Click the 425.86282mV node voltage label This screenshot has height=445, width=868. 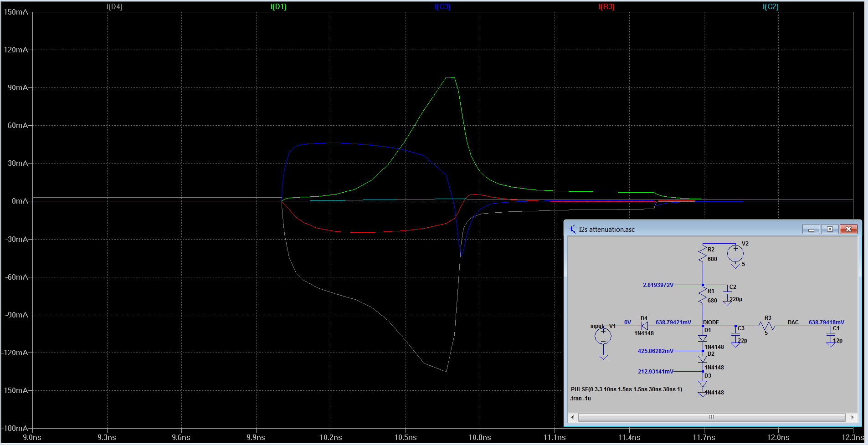coord(655,351)
